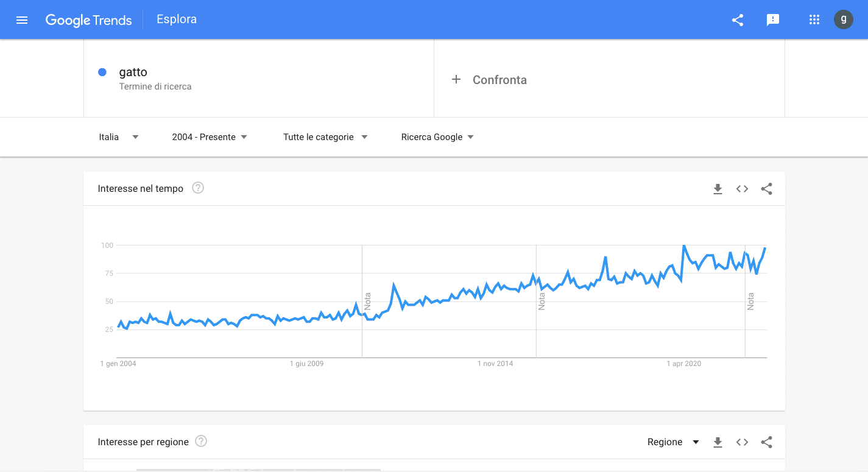Click the embed code icon for the time chart
868x472 pixels.
pyautogui.click(x=742, y=189)
